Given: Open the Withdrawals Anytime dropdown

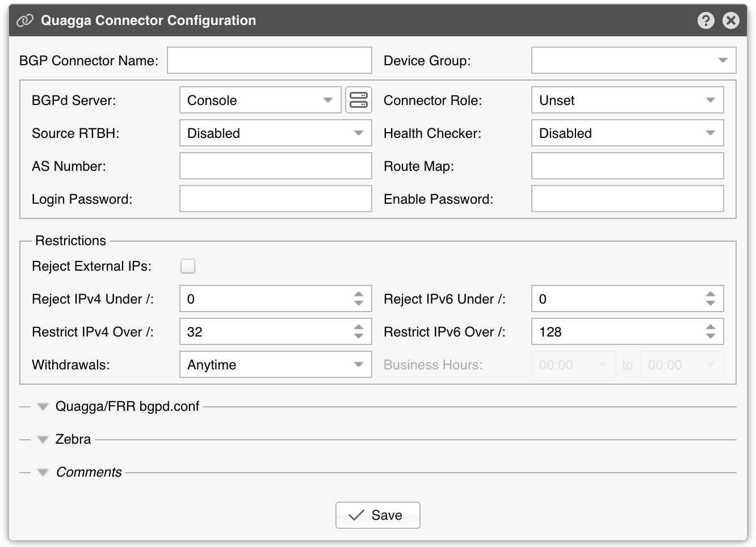Looking at the screenshot, I should pos(276,365).
